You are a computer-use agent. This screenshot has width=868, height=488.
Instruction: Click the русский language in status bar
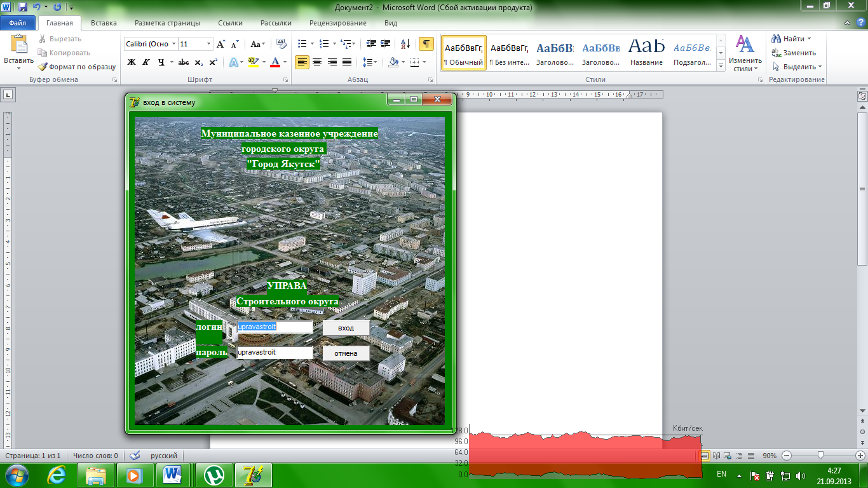click(x=163, y=456)
